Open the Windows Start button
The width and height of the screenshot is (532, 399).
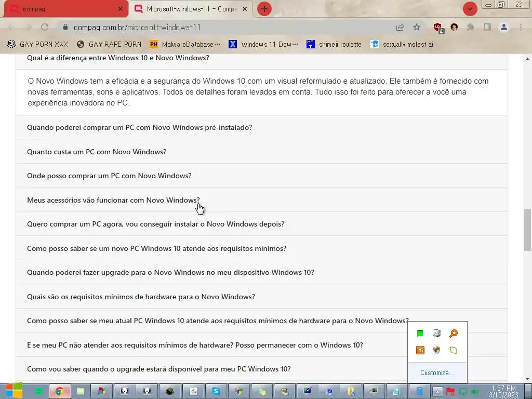(x=14, y=391)
